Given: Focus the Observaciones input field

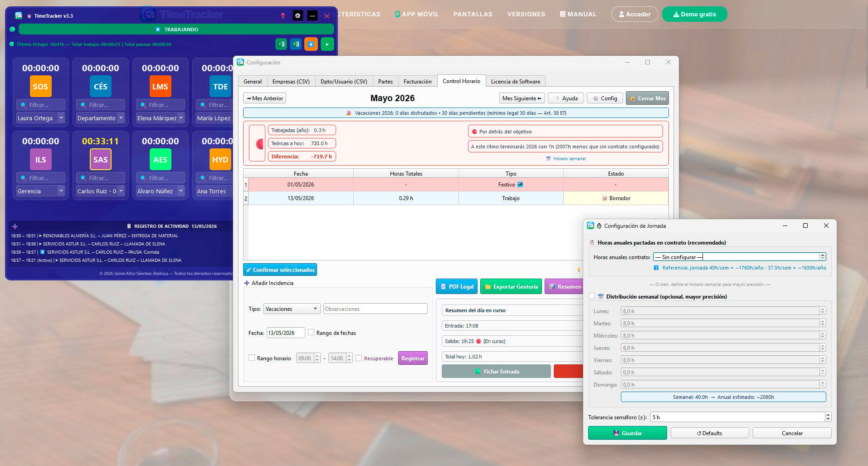Looking at the screenshot, I should pos(375,309).
